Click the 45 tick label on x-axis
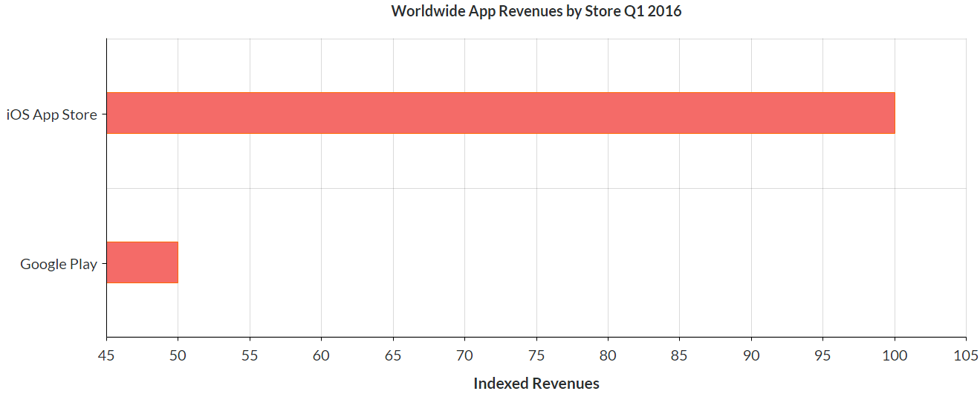This screenshot has width=980, height=394. tap(106, 357)
